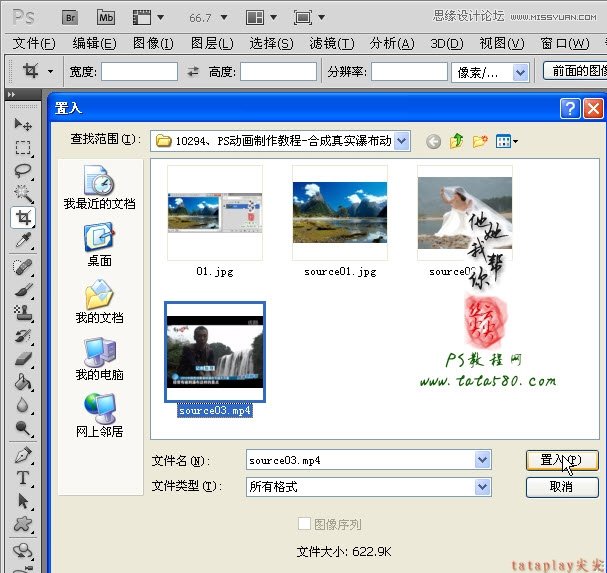The image size is (607, 573).
Task: Tick the 图像序列 checkbox
Action: [304, 524]
